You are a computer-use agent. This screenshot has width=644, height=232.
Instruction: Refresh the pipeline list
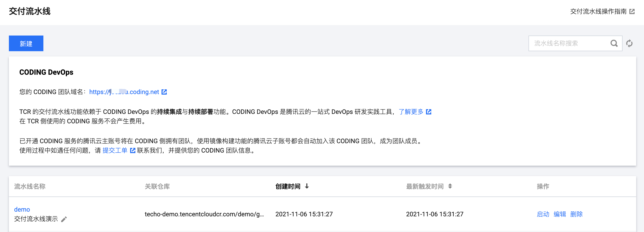coord(629,43)
